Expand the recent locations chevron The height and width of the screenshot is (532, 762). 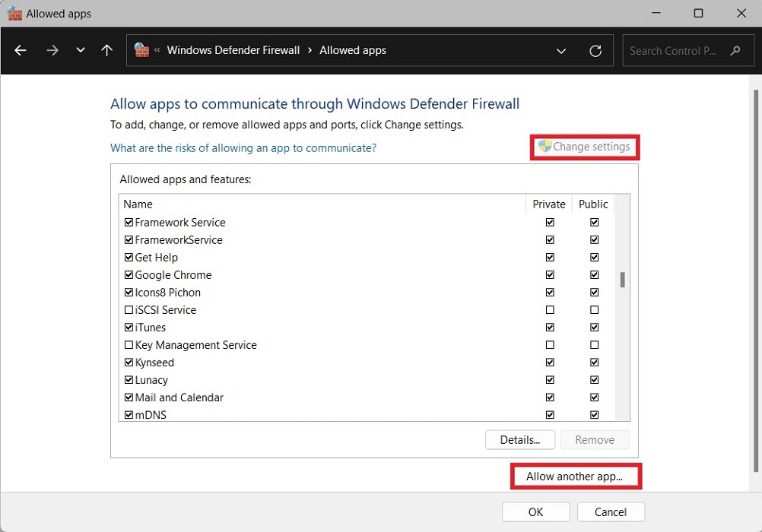81,50
